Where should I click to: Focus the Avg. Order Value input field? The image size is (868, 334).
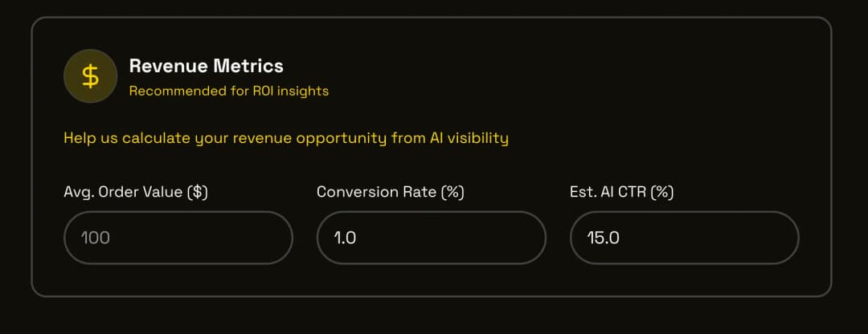tap(178, 238)
